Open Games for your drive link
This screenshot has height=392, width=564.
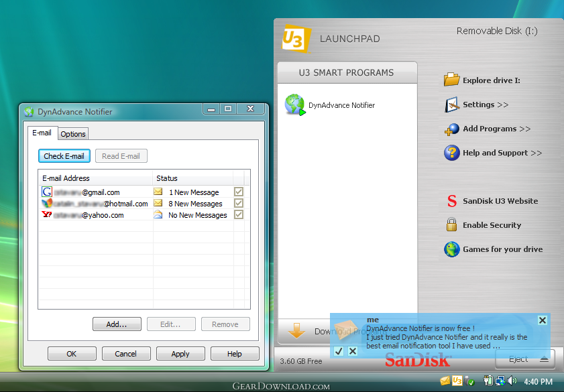502,249
